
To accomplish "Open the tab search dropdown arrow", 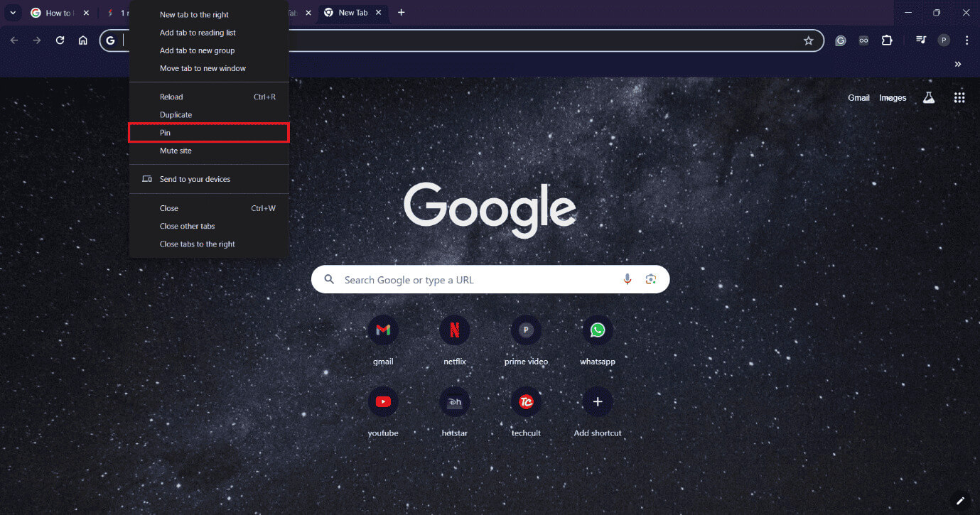I will (x=12, y=13).
